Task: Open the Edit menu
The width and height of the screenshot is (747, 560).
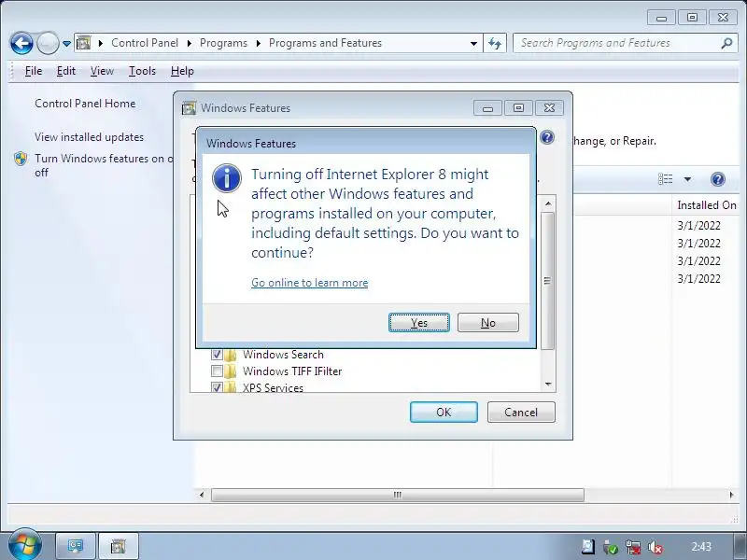Action: tap(65, 71)
